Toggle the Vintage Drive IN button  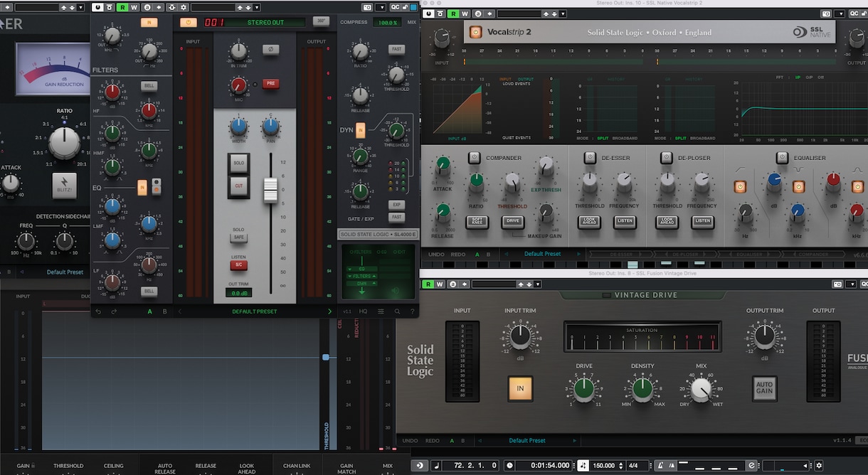[520, 388]
